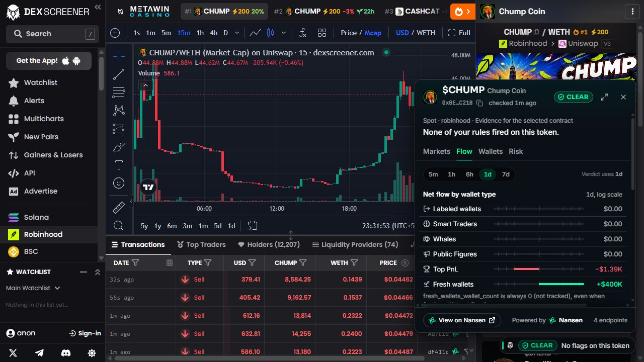
Task: Filter transactions by date funnel
Action: [x=135, y=262]
